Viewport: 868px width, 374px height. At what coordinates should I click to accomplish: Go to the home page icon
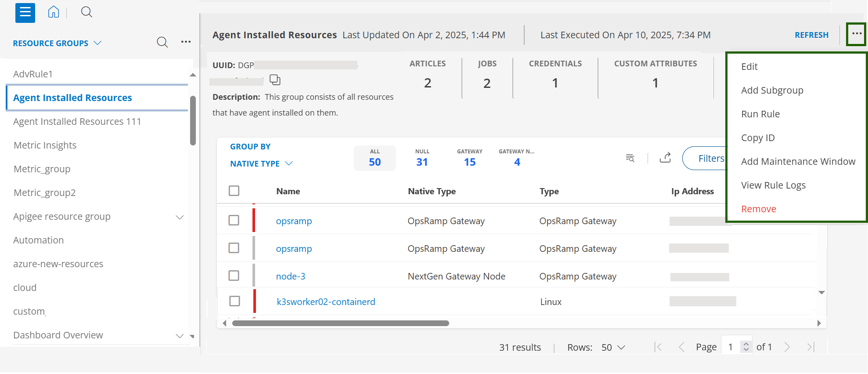[x=54, y=12]
